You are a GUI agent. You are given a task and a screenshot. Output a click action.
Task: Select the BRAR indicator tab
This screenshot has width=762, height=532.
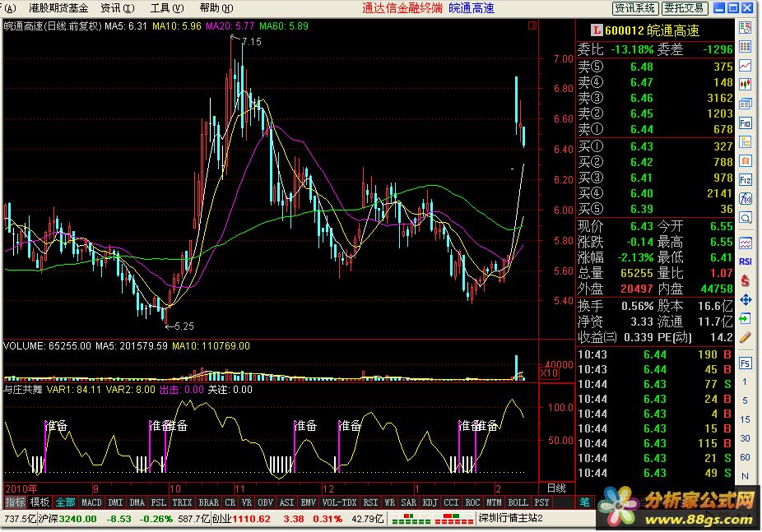209,502
